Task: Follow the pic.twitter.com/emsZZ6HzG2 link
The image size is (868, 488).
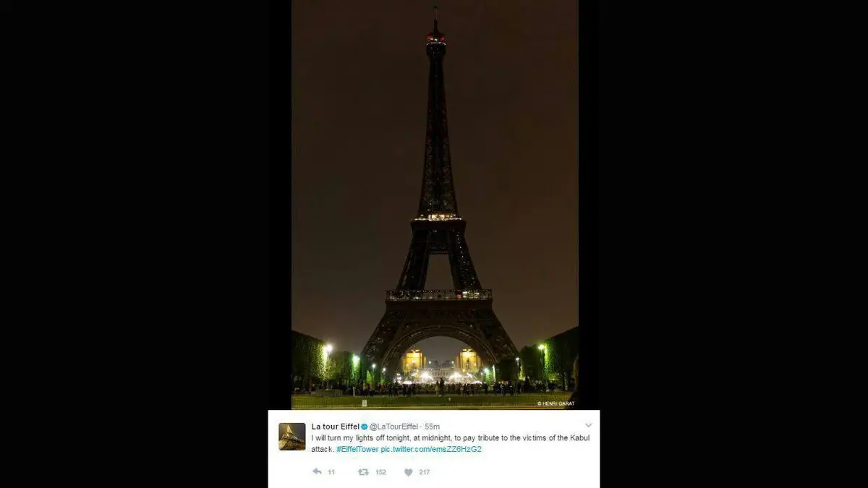Action: (x=431, y=449)
